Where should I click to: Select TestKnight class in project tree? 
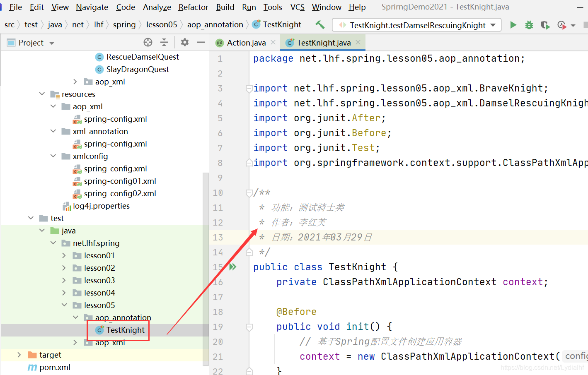point(125,330)
